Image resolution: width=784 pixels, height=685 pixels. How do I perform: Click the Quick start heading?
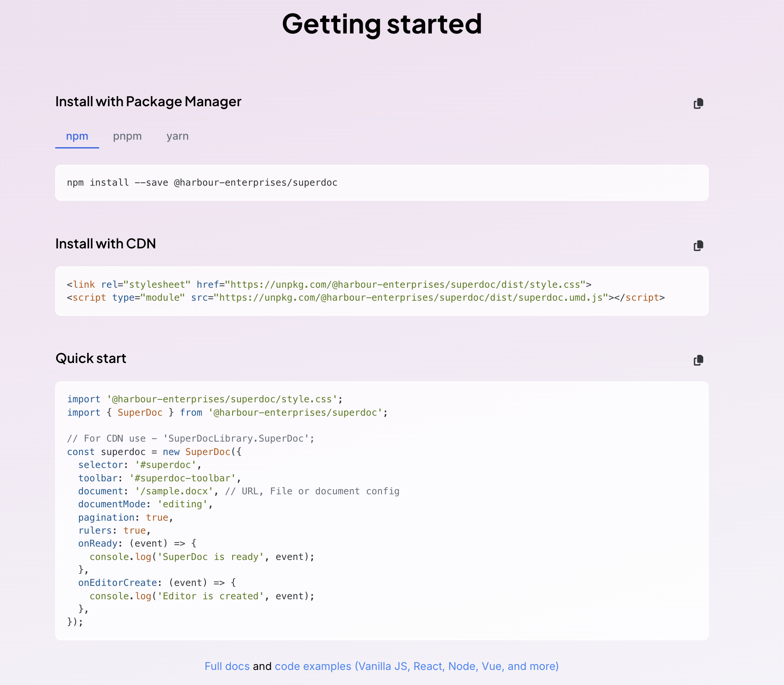pyautogui.click(x=91, y=358)
